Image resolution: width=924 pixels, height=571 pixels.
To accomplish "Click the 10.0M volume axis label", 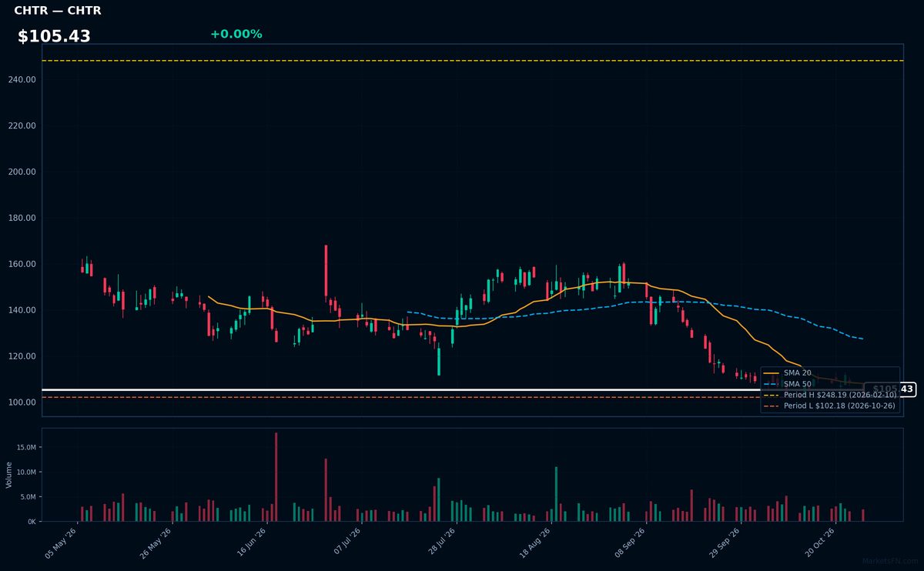I will tap(26, 472).
